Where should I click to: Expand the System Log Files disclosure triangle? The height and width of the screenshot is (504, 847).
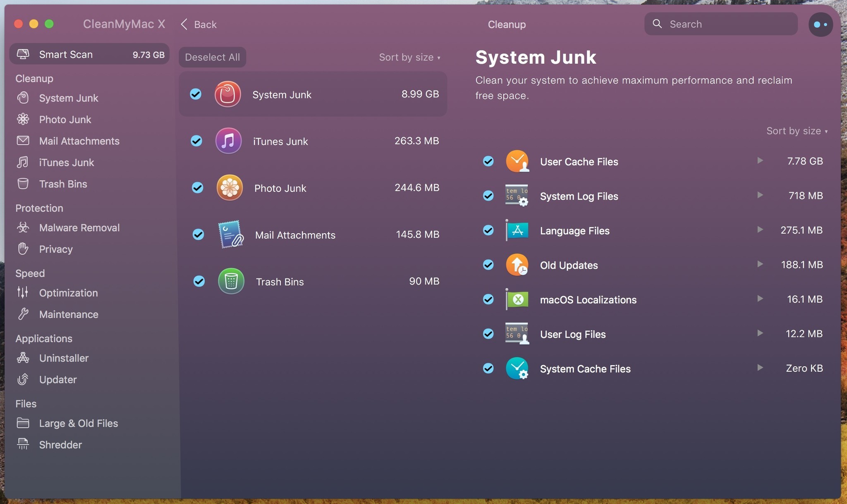760,195
